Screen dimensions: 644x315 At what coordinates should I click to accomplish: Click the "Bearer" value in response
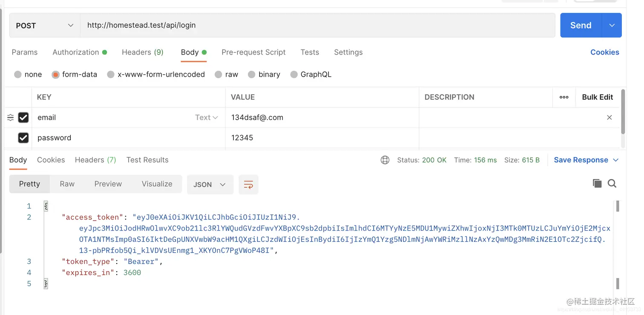pyautogui.click(x=141, y=262)
